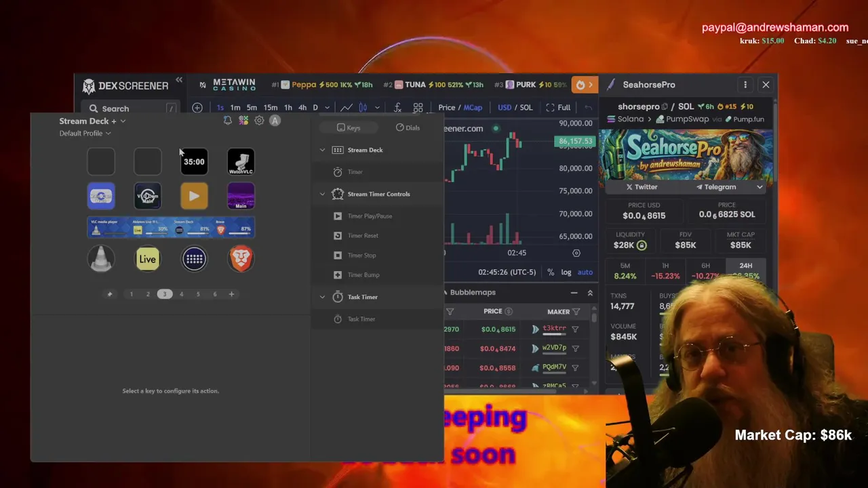The image size is (868, 488).
Task: Open the colorful Marketplace icon
Action: tap(243, 121)
